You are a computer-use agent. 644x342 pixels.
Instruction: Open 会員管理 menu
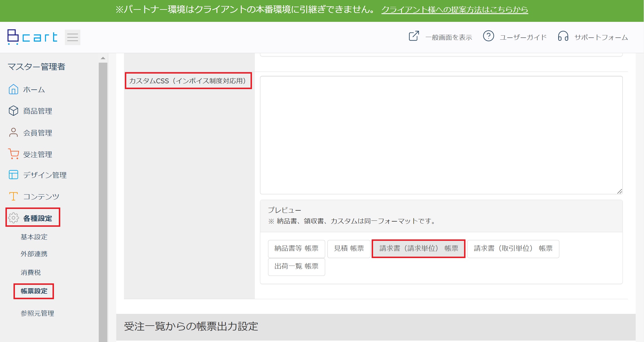click(38, 133)
